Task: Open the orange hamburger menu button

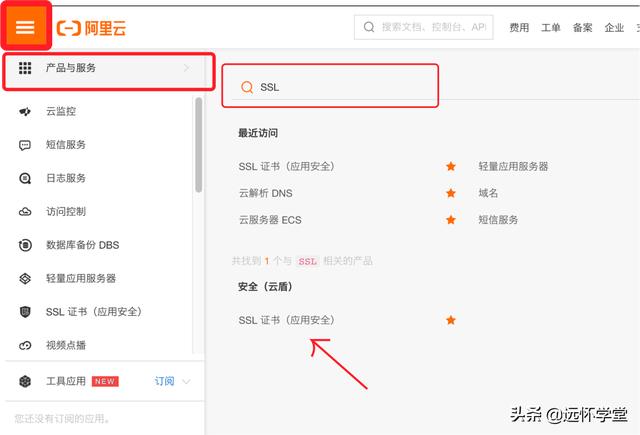Action: point(25,27)
